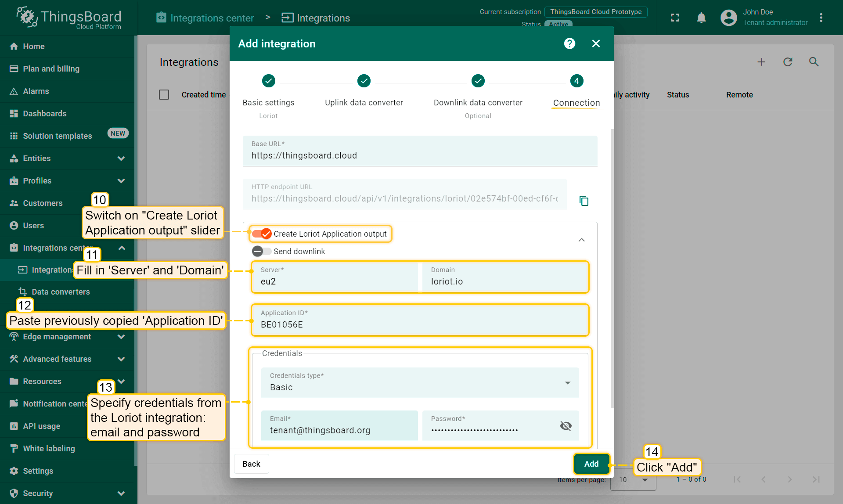Open the Alarms page

coord(36,91)
